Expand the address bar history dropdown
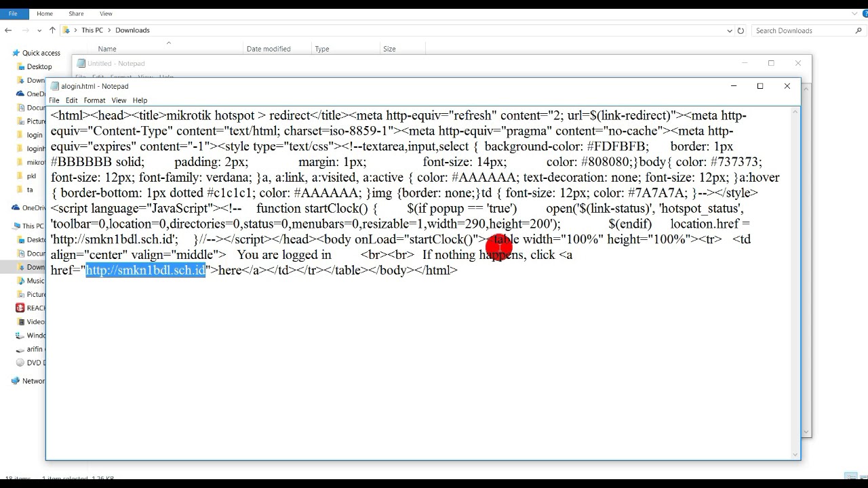Screen dimensions: 868x488 tap(730, 30)
